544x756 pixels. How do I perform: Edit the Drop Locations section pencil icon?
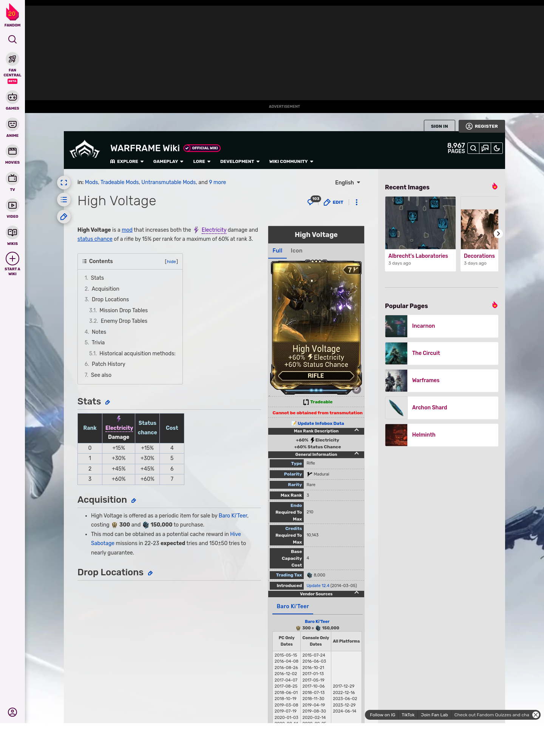click(x=150, y=573)
